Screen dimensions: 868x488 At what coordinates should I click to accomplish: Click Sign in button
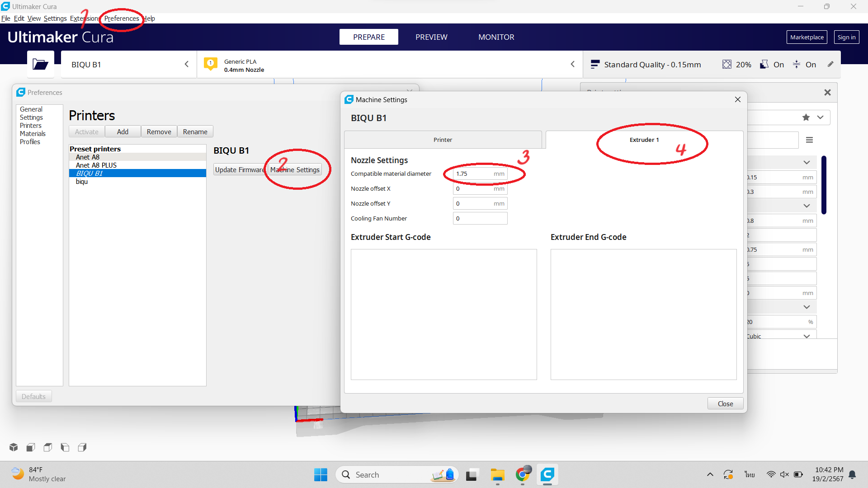click(x=846, y=37)
